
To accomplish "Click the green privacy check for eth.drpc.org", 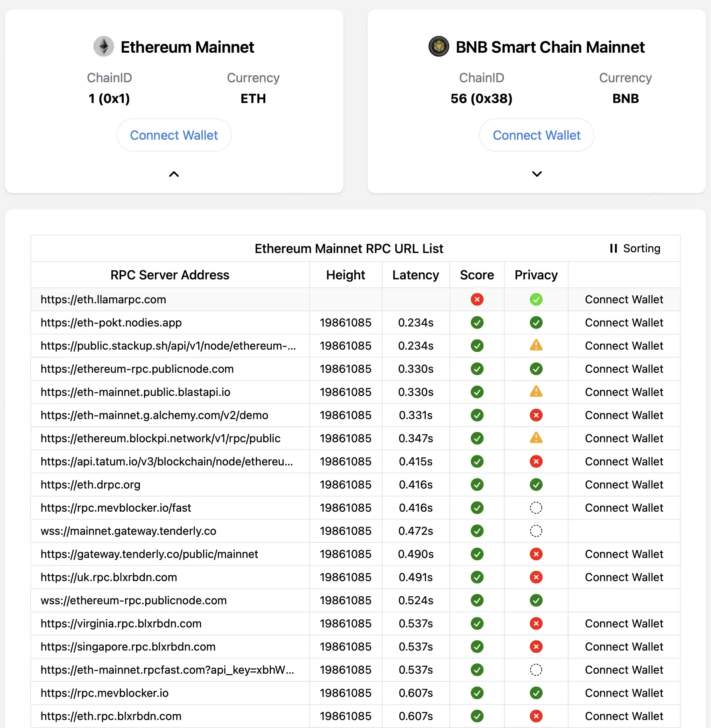I will click(x=536, y=485).
